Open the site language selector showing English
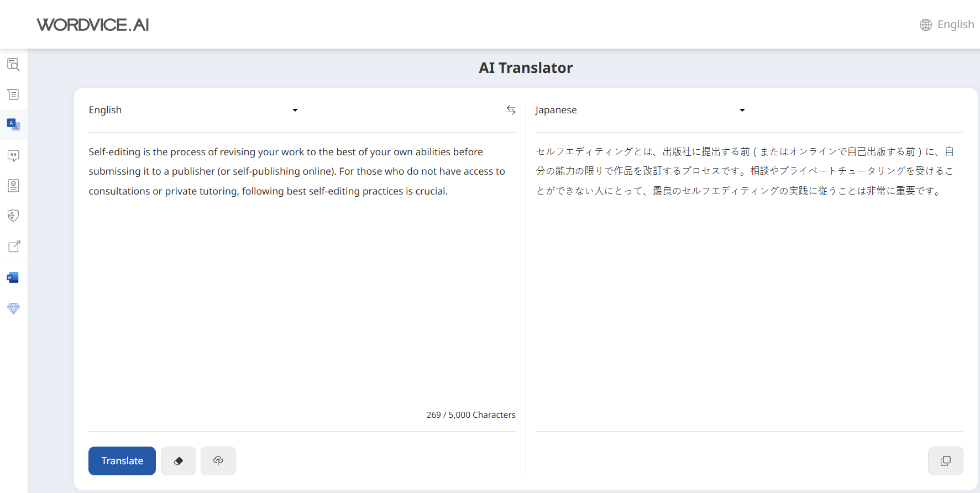 (947, 25)
